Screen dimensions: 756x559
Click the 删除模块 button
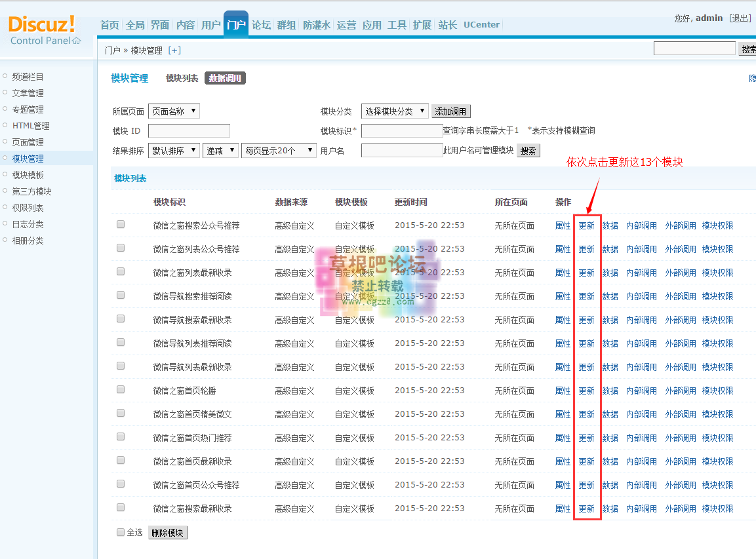[167, 532]
